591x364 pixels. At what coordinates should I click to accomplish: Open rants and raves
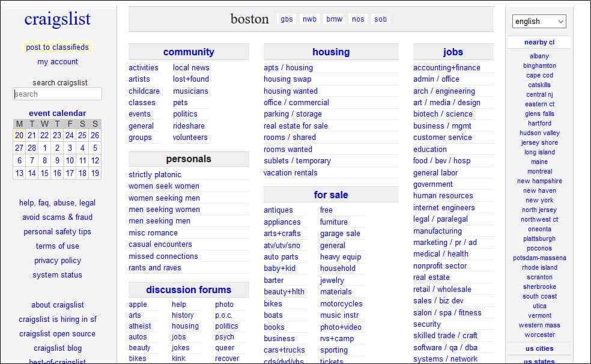154,267
